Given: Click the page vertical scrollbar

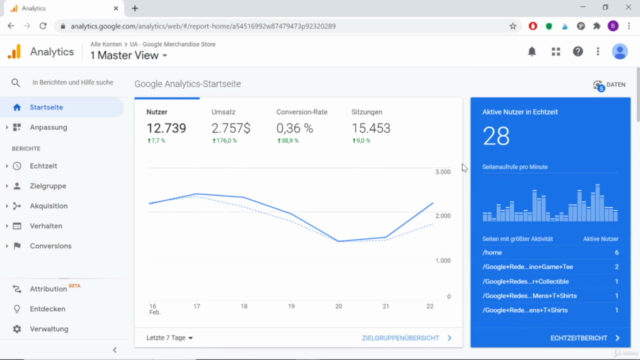Looking at the screenshot, I should (x=637, y=95).
